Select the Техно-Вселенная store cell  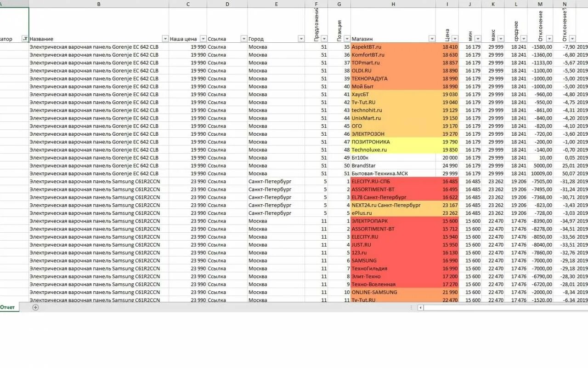393,284
